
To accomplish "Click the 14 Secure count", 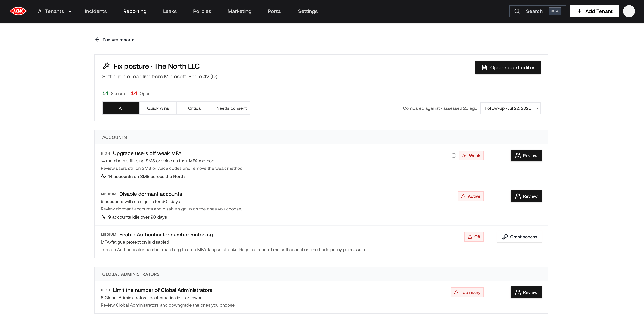I will (x=113, y=93).
